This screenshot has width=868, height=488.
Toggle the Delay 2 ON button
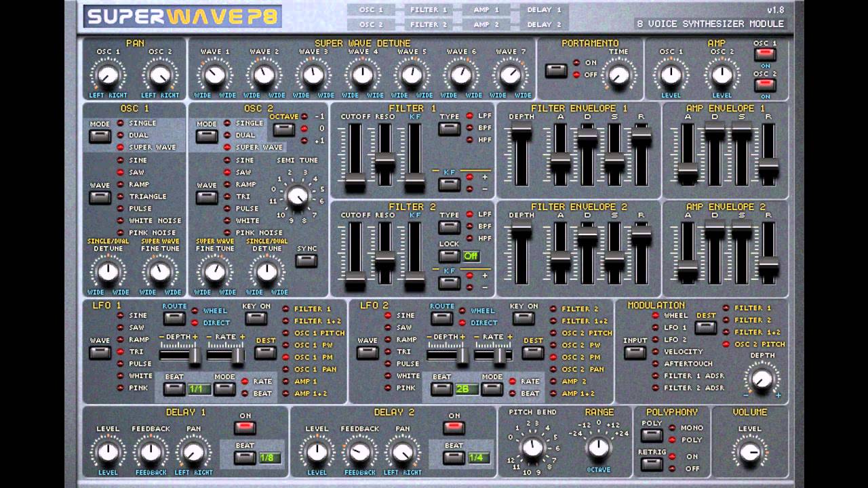tap(454, 428)
